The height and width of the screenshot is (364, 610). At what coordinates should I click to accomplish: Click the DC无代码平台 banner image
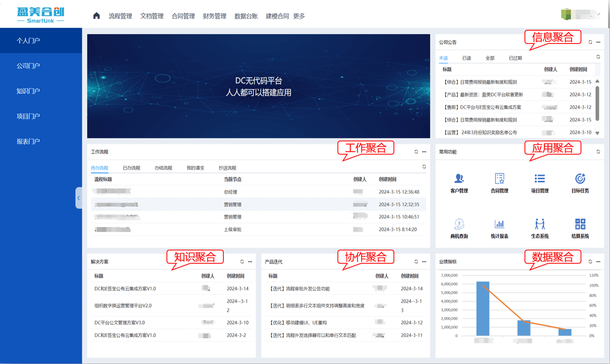coord(258,86)
